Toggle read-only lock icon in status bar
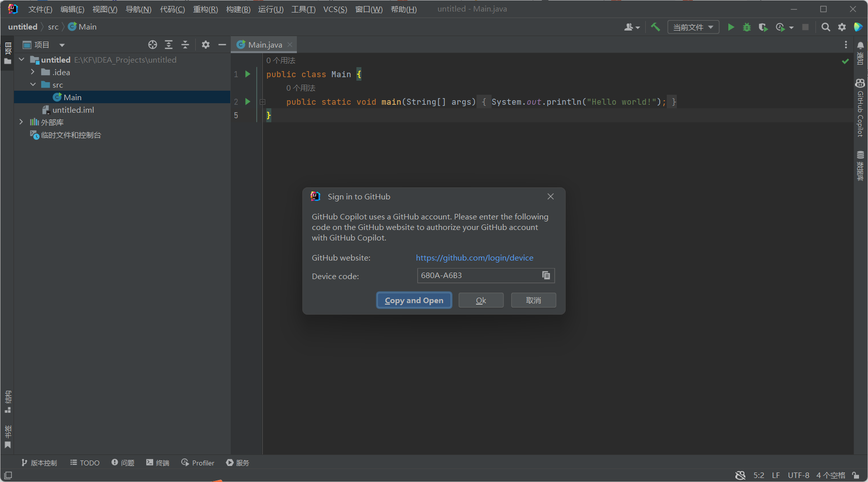Image resolution: width=868 pixels, height=482 pixels. [856, 475]
